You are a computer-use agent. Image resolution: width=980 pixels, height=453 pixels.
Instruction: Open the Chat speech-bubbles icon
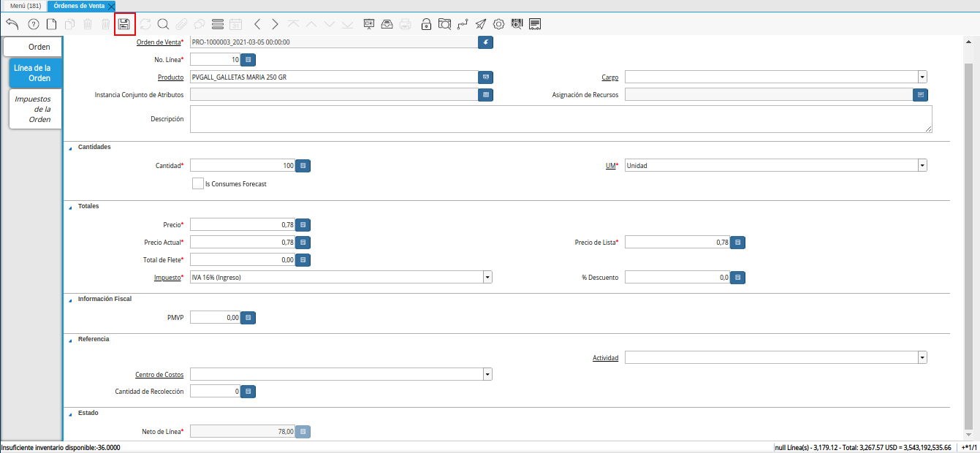[x=199, y=24]
